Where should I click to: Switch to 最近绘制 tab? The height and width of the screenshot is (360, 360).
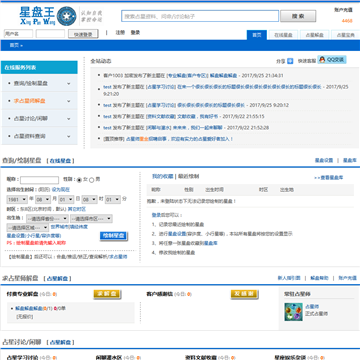tap(188, 176)
